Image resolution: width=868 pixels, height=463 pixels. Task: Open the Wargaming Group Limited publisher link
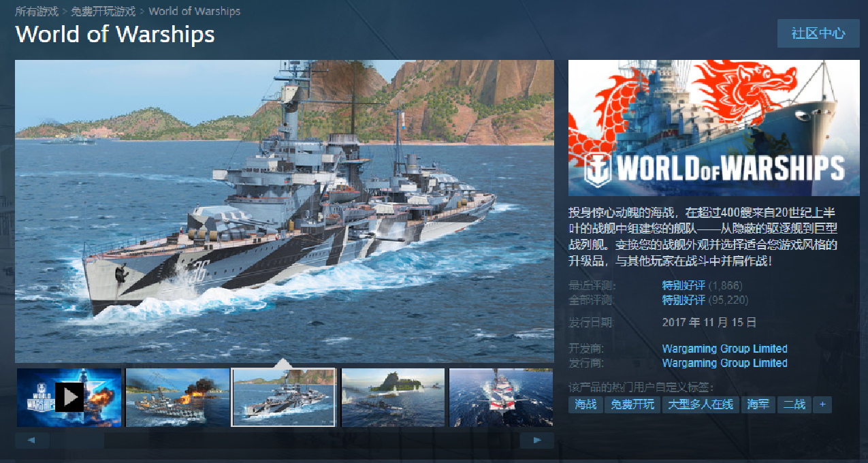point(724,363)
